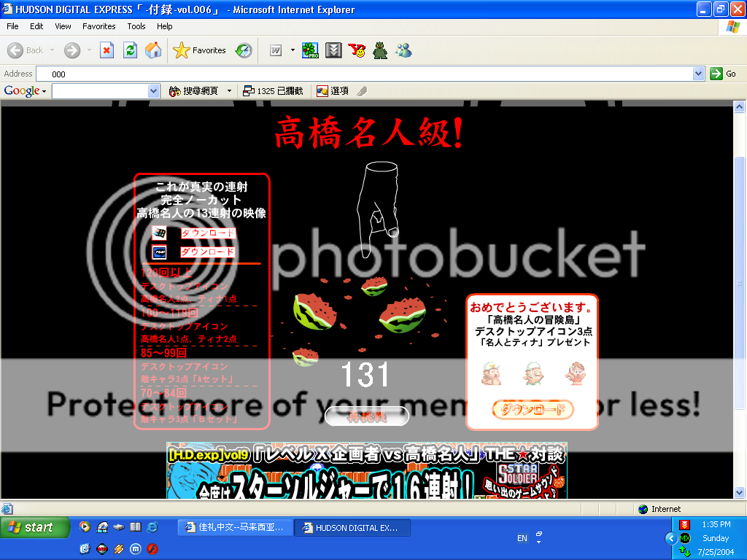Click the Google toolbar popup blocker button
Screen dimensions: 747x560
click(x=273, y=91)
